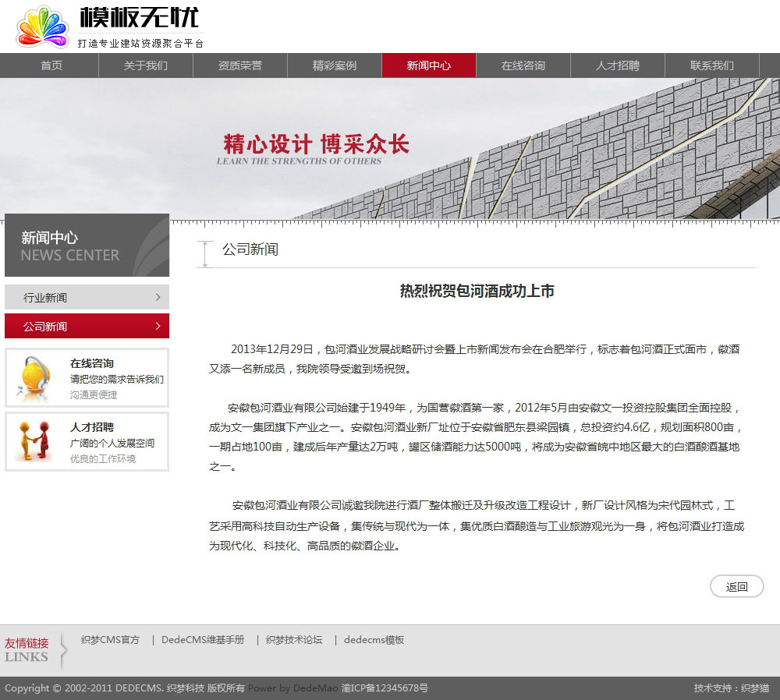780x700 pixels.
Task: Click the 织梦猫 tech support link
Action: pos(755,688)
